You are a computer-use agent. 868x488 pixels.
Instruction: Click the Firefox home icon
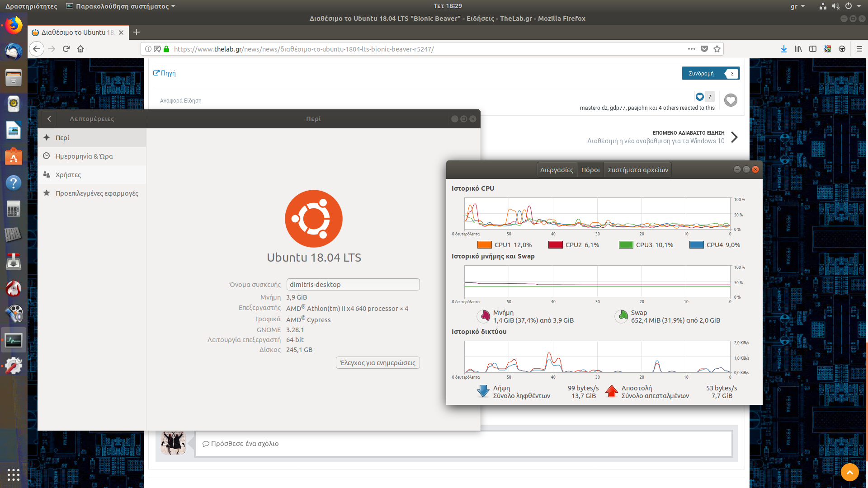pos(80,49)
